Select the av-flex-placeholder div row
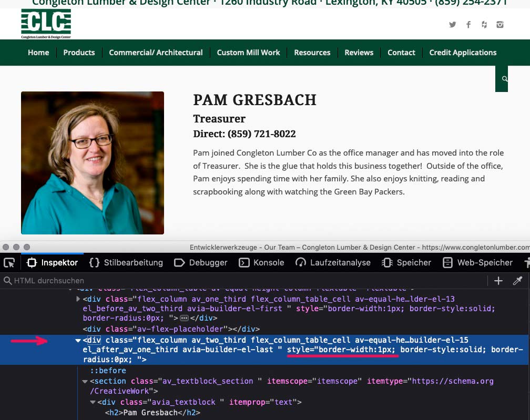 (171, 329)
